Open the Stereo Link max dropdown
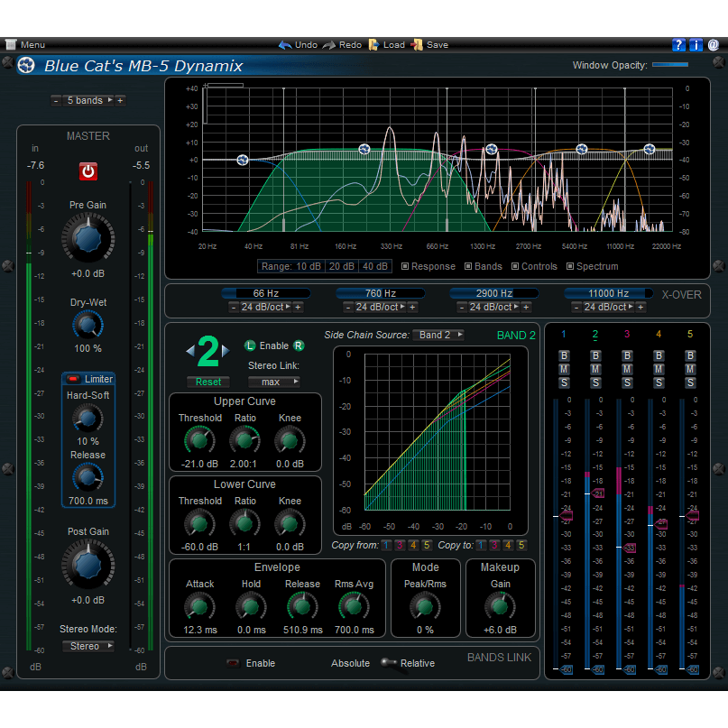The height and width of the screenshot is (728, 728). point(275,382)
